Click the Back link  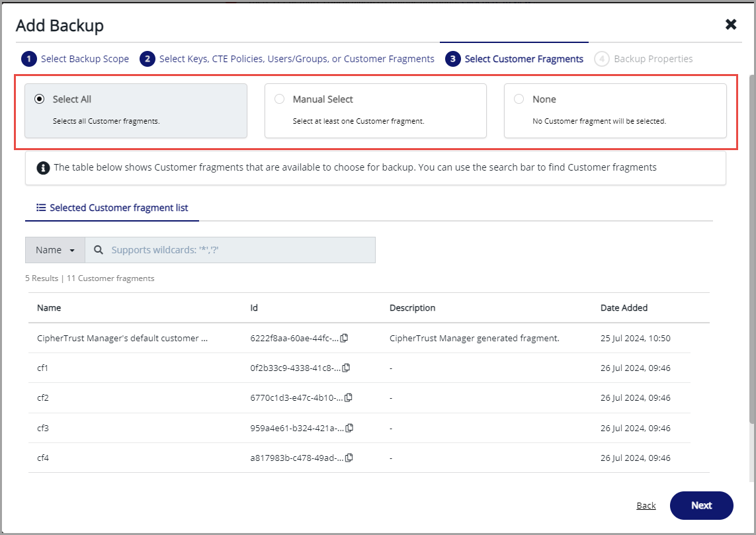(646, 505)
